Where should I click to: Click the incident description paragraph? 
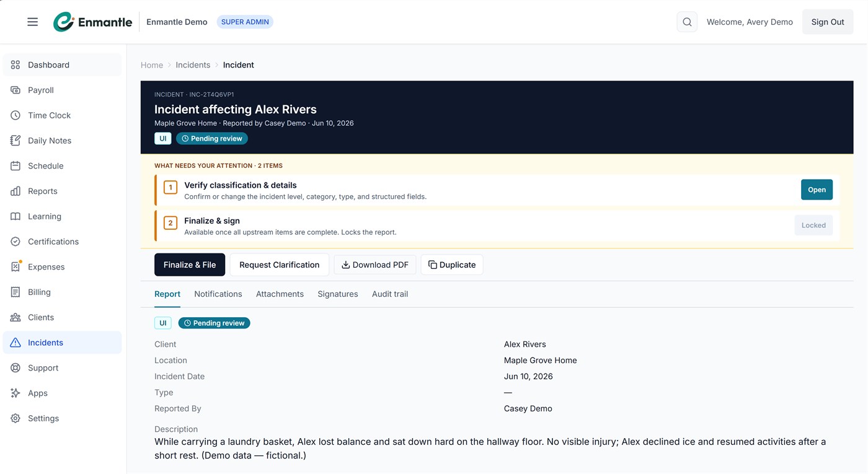click(490, 449)
